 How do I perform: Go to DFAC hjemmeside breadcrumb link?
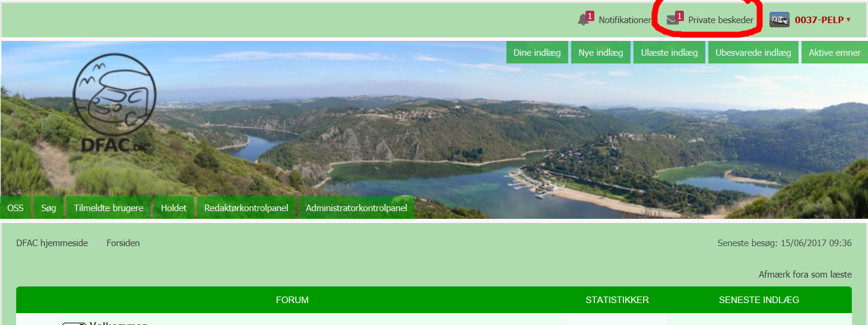(52, 243)
